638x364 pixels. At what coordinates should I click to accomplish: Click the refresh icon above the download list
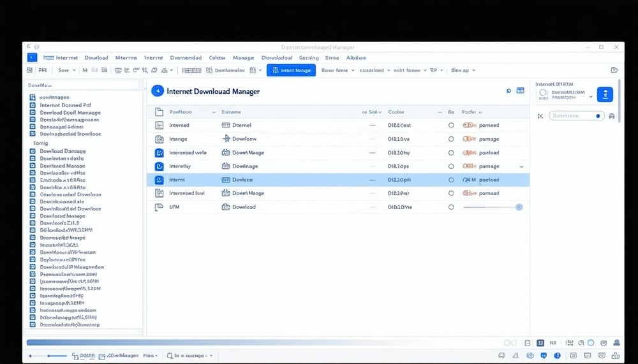(508, 91)
